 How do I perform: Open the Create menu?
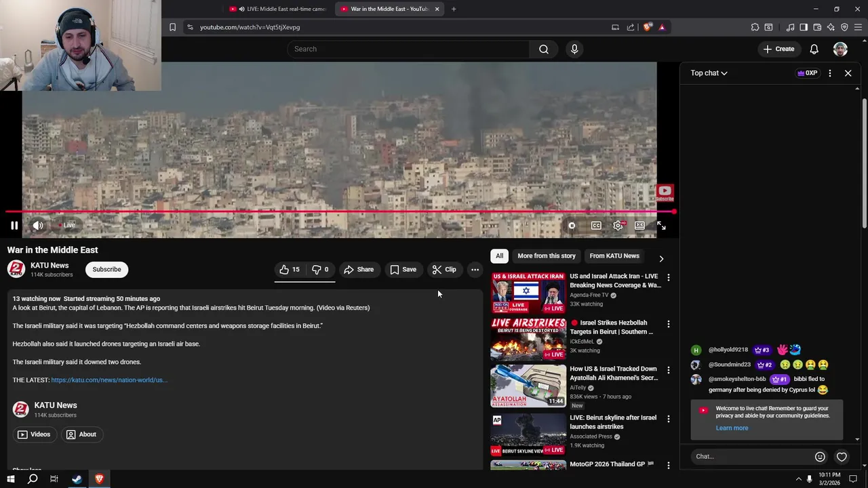pyautogui.click(x=778, y=49)
